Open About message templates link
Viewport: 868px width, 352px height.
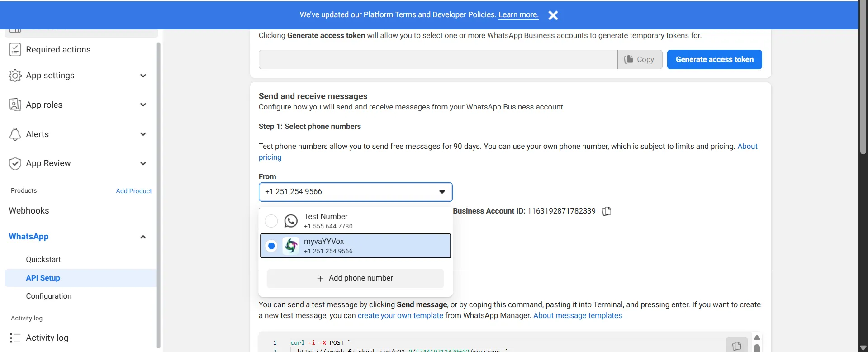tap(578, 315)
